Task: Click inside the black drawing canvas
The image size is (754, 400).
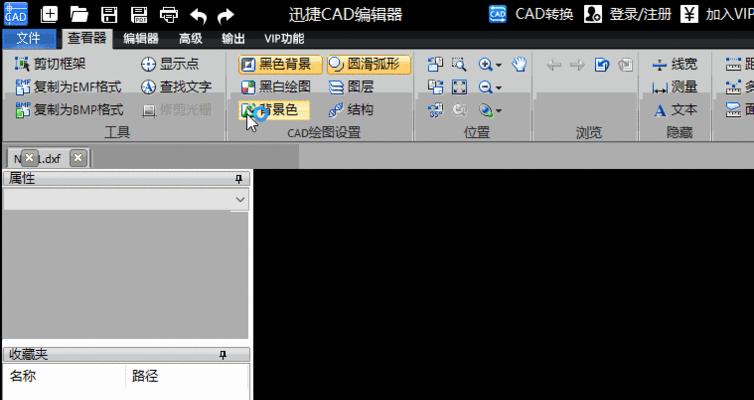Action: [503, 284]
